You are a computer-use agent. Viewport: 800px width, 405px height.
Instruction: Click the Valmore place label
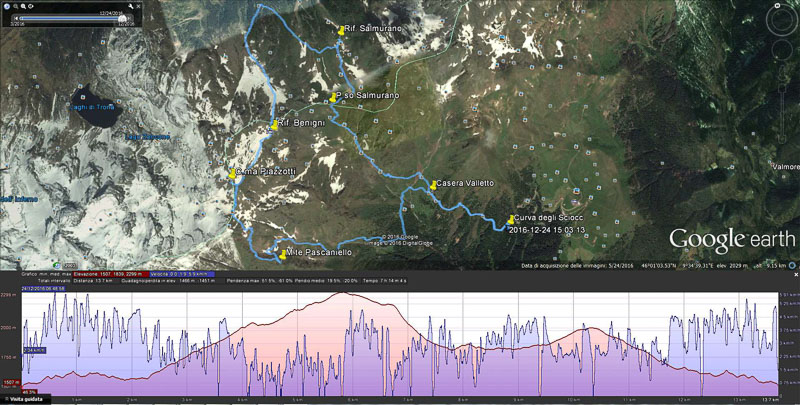(x=785, y=167)
